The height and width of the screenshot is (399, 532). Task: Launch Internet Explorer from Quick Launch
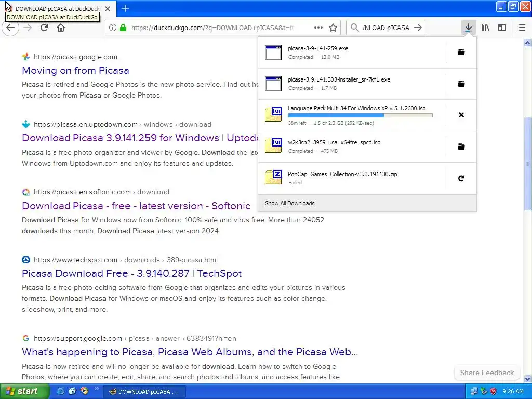[60, 391]
